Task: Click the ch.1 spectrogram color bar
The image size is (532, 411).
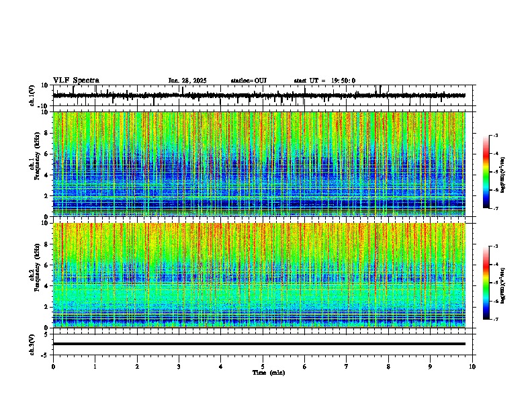Action: tap(486, 172)
